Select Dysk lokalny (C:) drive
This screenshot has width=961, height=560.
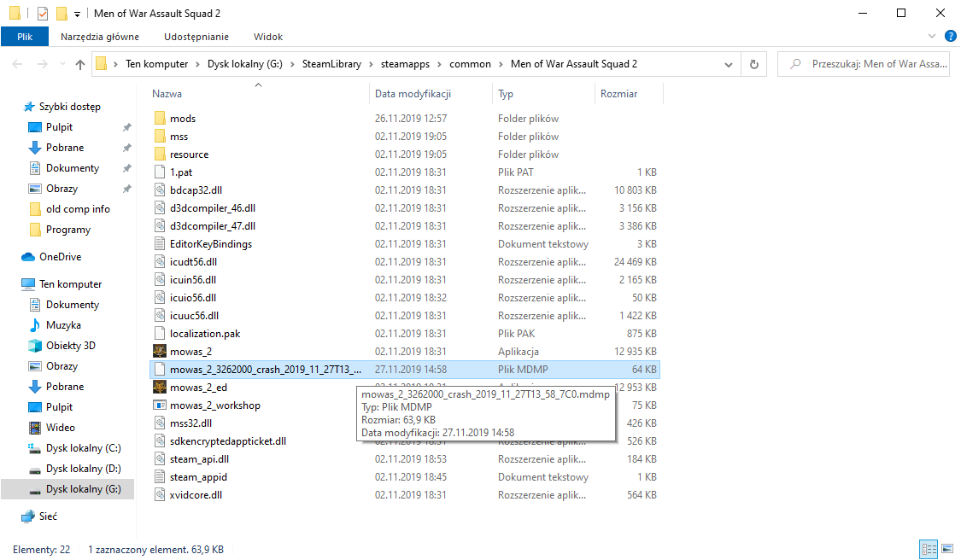tap(84, 448)
